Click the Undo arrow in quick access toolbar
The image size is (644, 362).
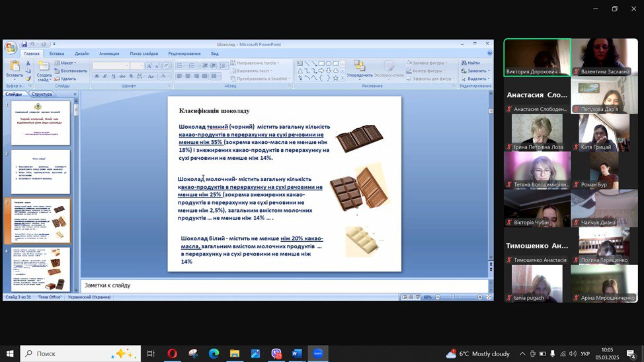(32, 44)
